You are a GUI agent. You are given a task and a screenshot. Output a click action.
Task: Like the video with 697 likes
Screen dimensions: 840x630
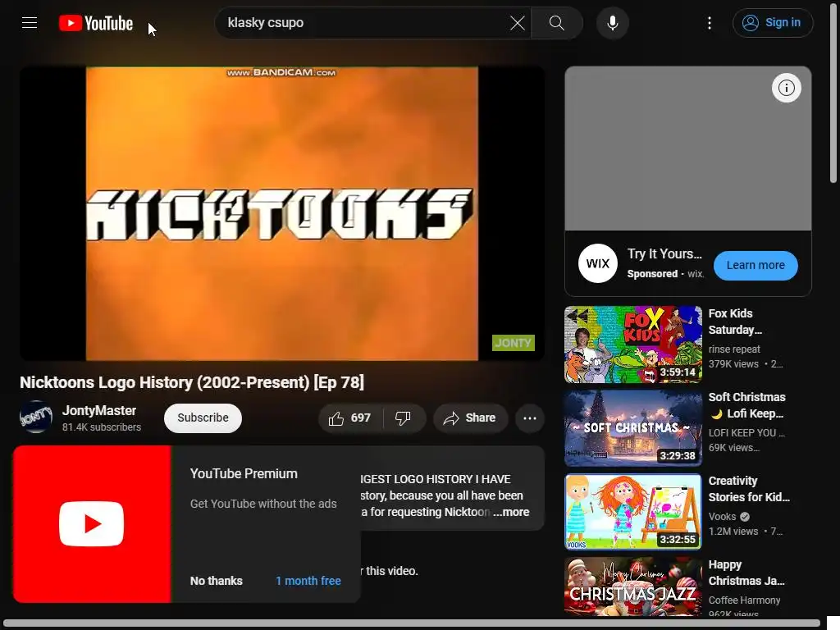click(350, 418)
